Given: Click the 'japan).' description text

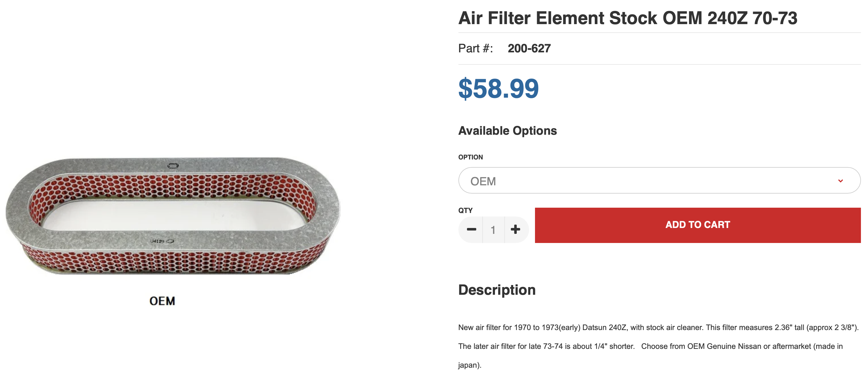Looking at the screenshot, I should pyautogui.click(x=470, y=365).
